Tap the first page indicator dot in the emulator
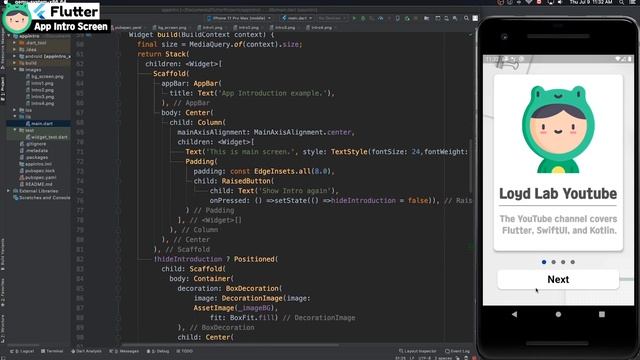The image size is (640, 360). point(544,262)
